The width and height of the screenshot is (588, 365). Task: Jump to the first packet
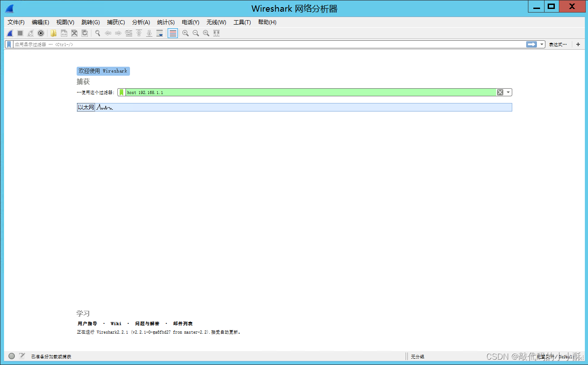(x=139, y=33)
